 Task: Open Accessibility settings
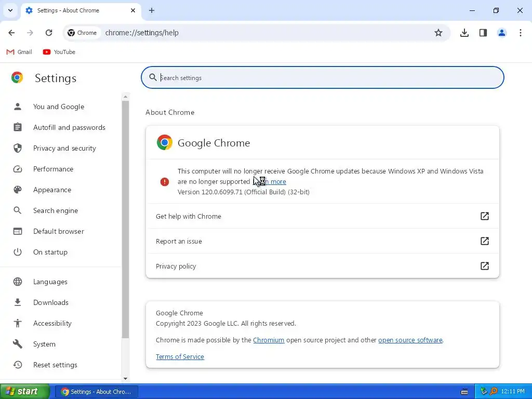(x=52, y=323)
